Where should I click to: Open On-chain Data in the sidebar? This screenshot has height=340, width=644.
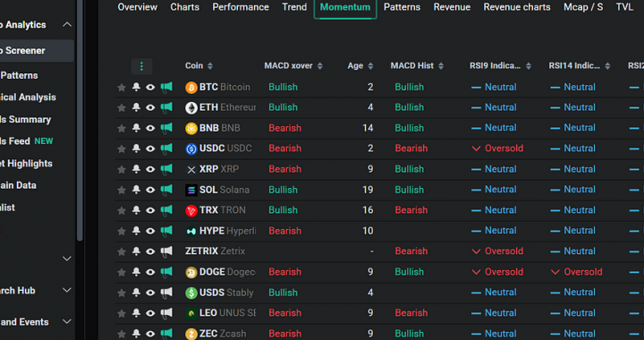(18, 185)
